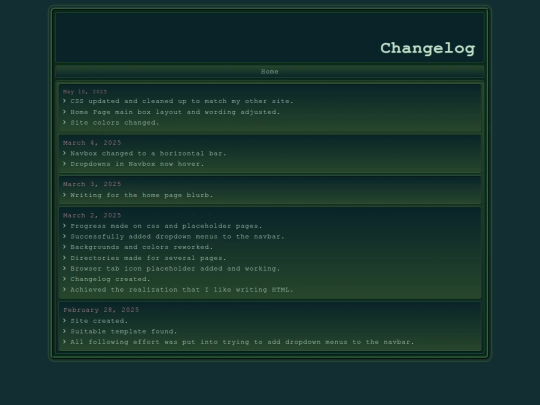Click 'Directories made for several pages' entry
This screenshot has width=540, height=405.
click(148, 258)
